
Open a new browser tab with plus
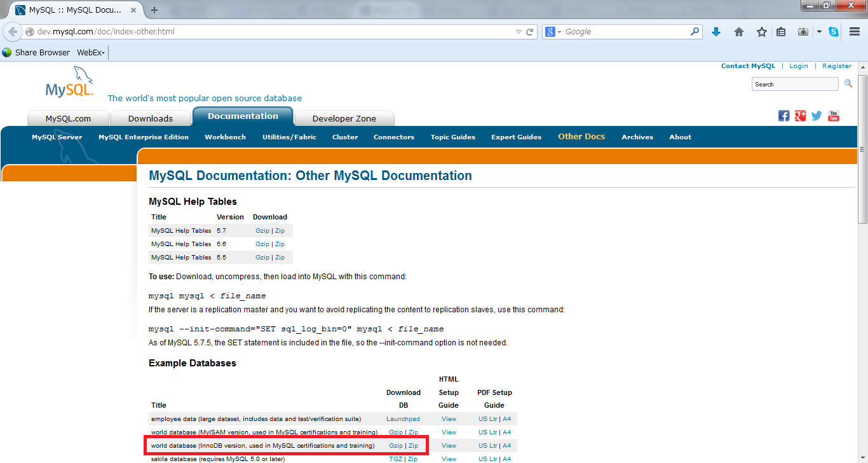[x=154, y=10]
